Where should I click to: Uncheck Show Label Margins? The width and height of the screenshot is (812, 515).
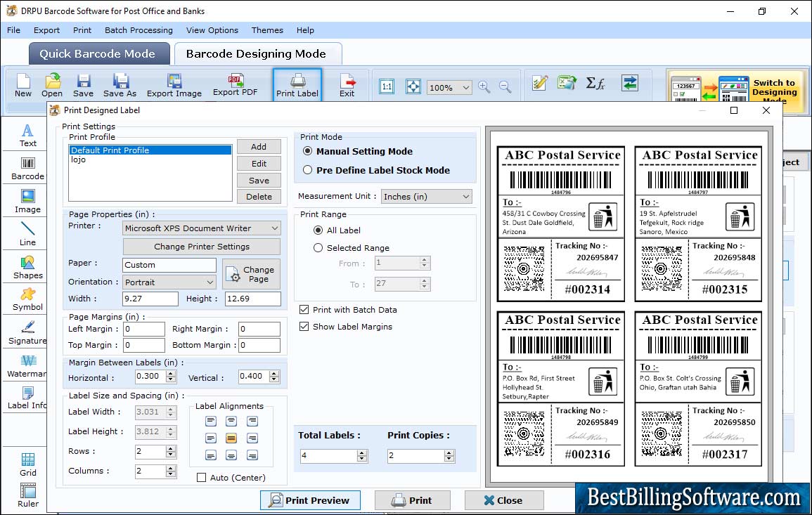pos(304,327)
